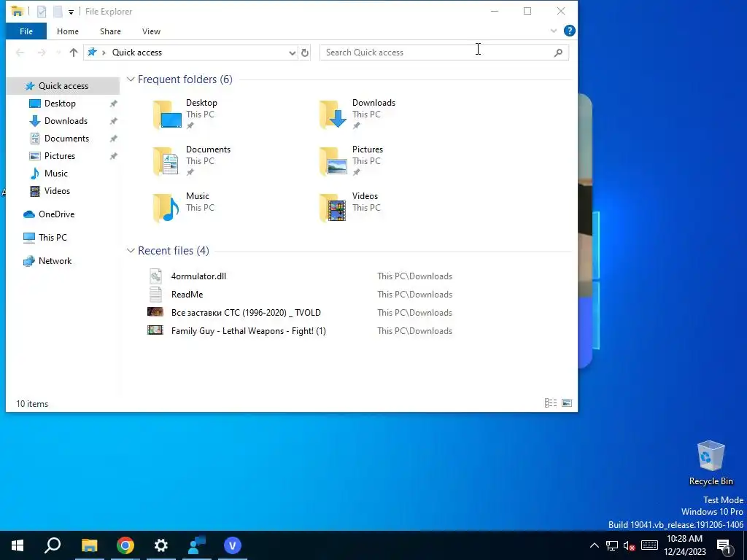Open the touch keyboard tray icon
The image size is (747, 560).
pos(649,545)
